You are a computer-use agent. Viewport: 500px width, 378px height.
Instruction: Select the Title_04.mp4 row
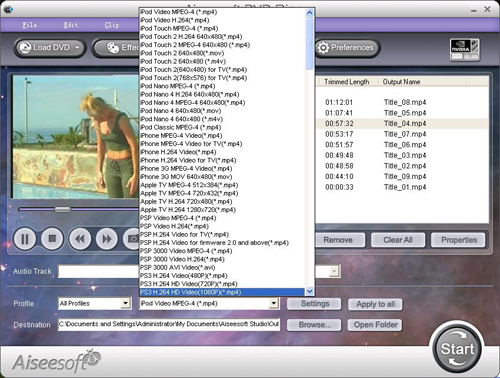click(x=402, y=124)
